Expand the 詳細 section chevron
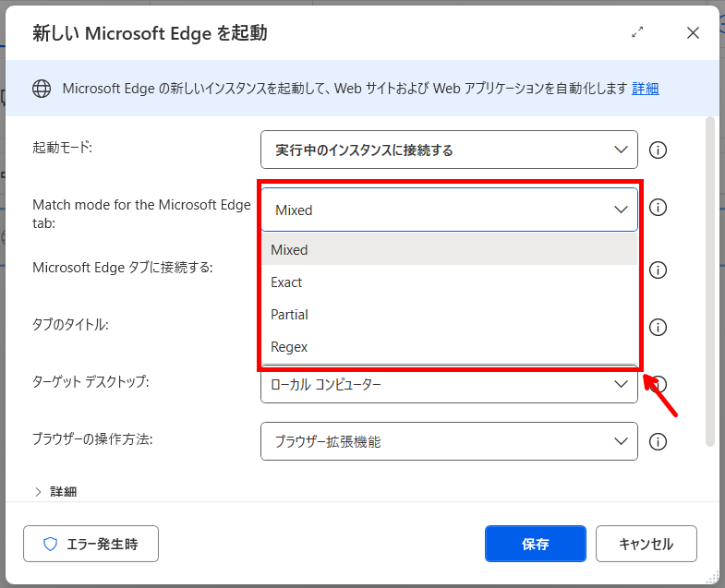Screen dimensions: 725x588 [38, 492]
